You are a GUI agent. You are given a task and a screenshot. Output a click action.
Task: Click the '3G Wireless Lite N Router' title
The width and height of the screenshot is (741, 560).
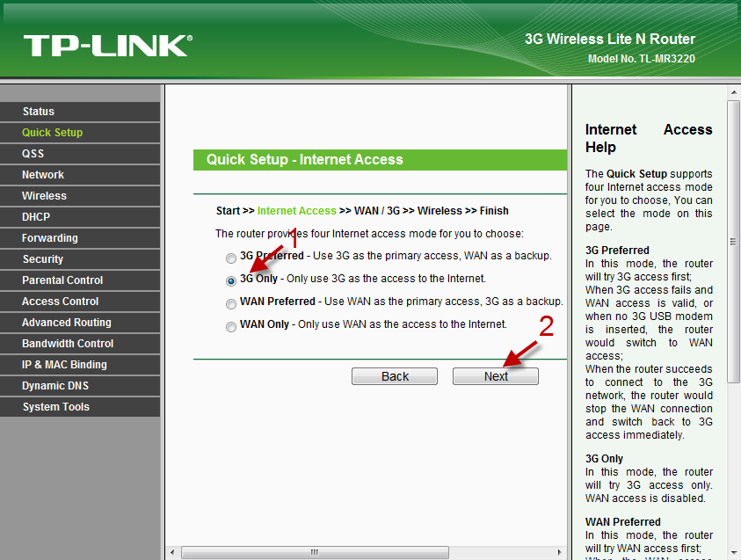[610, 39]
